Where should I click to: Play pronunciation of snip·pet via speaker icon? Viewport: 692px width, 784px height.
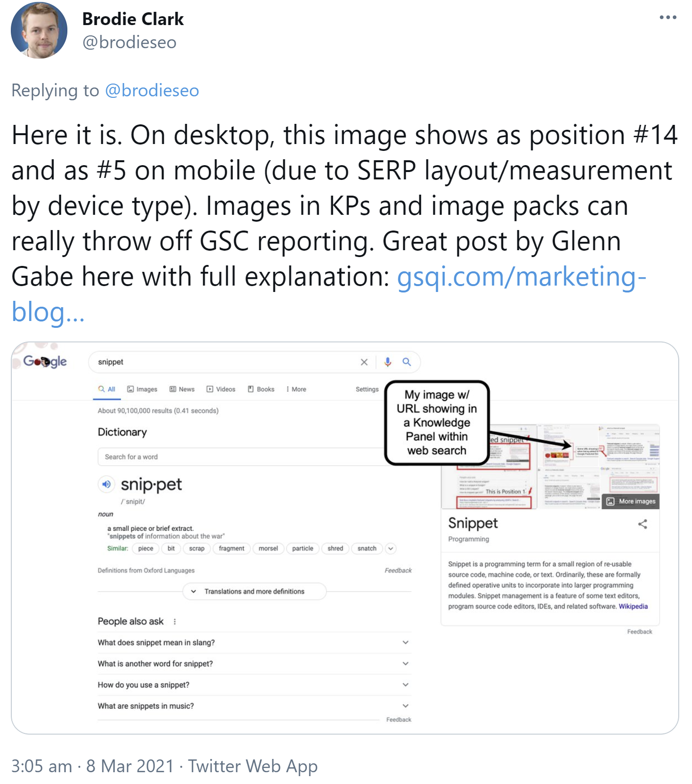[106, 485]
